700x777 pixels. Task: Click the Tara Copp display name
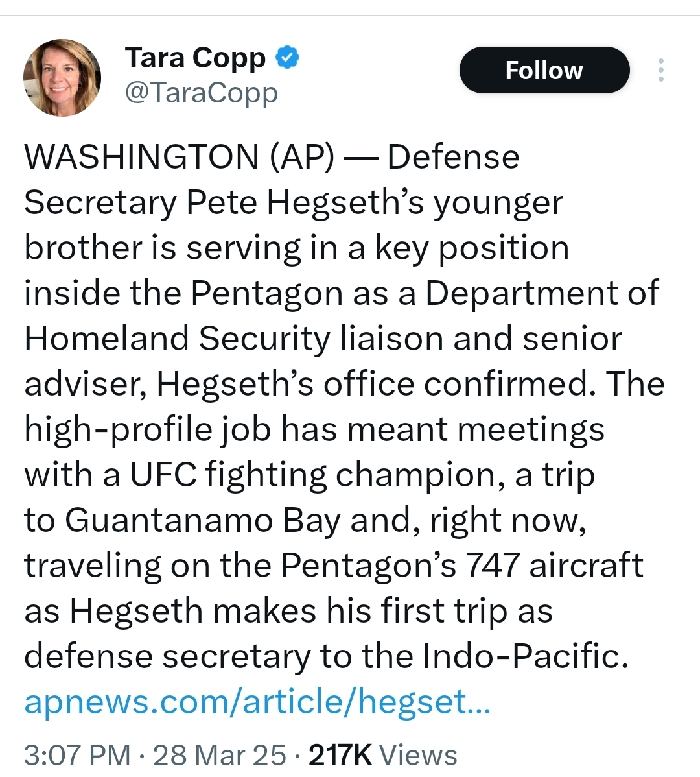(195, 58)
